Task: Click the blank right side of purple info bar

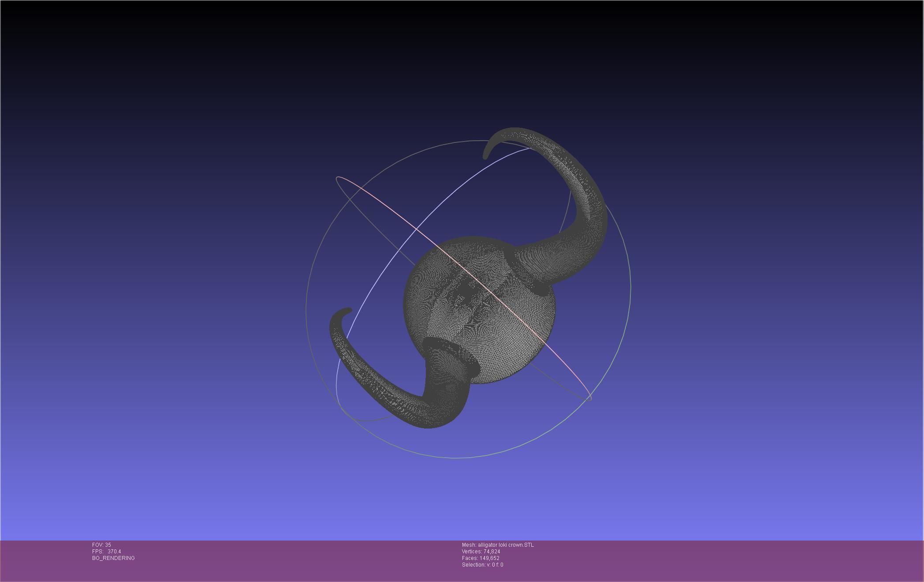Action: click(x=749, y=560)
